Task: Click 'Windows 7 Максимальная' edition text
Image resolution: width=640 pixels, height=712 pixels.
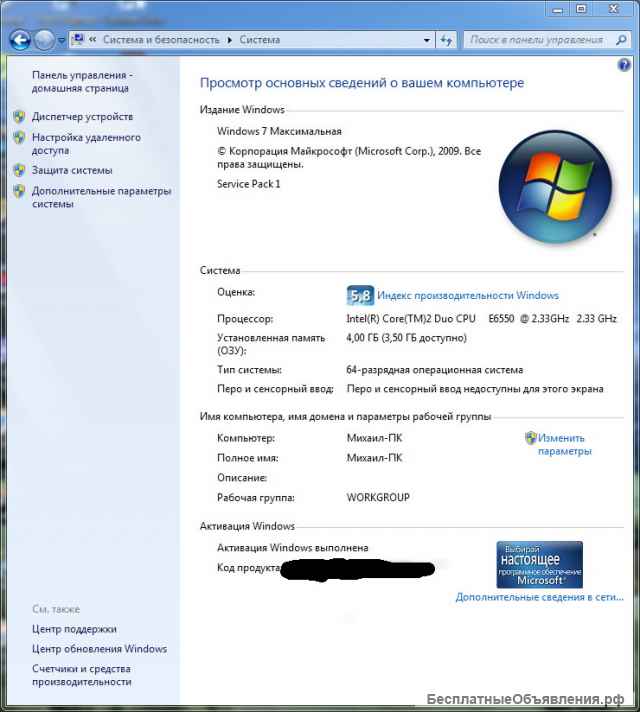Action: coord(279,131)
